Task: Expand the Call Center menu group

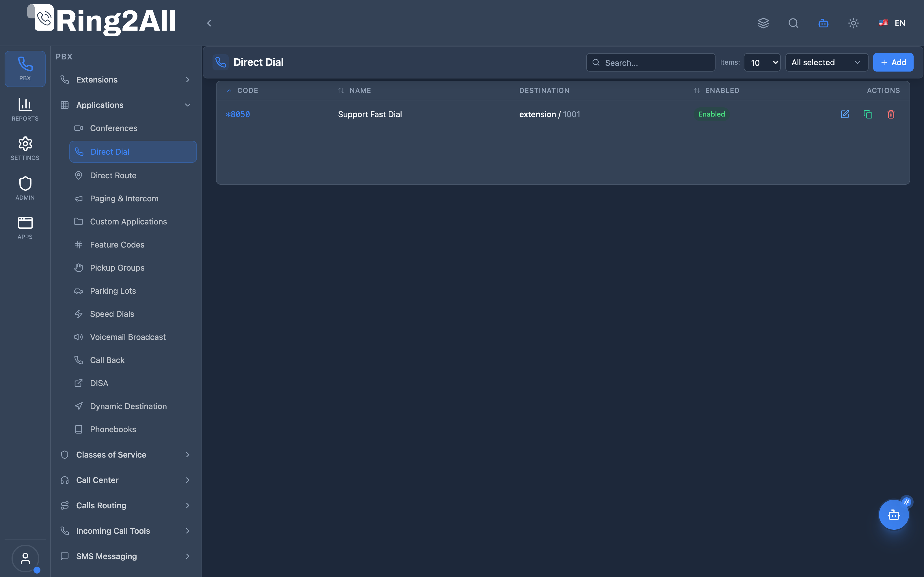Action: point(126,480)
